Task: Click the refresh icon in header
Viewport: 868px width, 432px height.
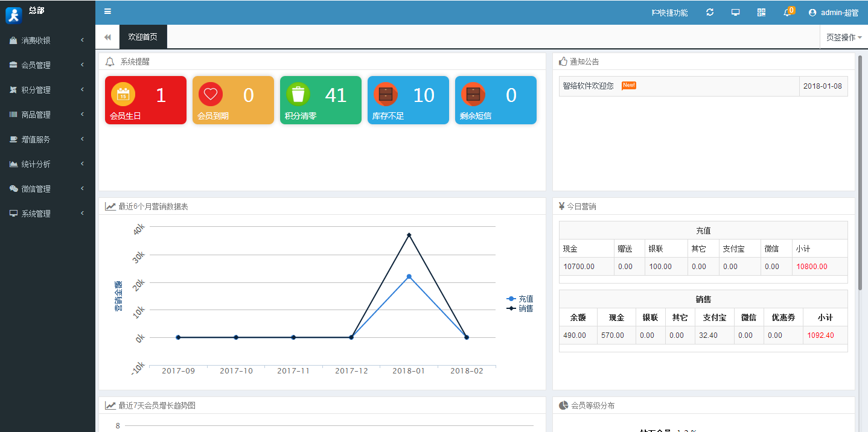Action: [x=710, y=12]
